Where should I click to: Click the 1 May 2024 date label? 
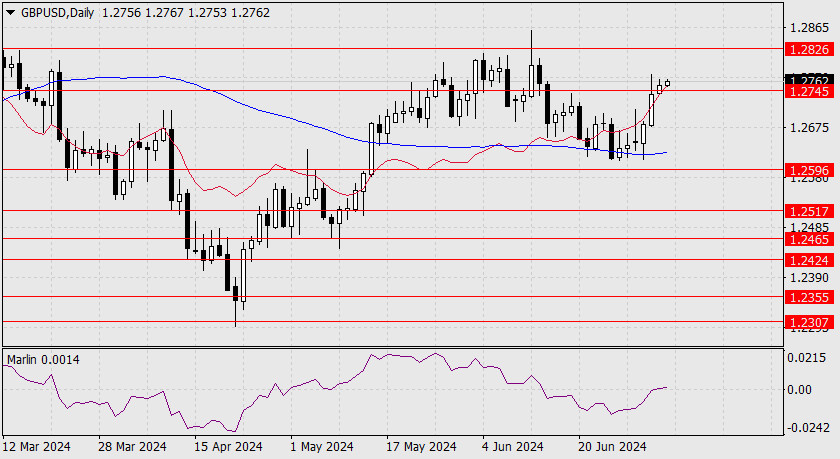321,446
